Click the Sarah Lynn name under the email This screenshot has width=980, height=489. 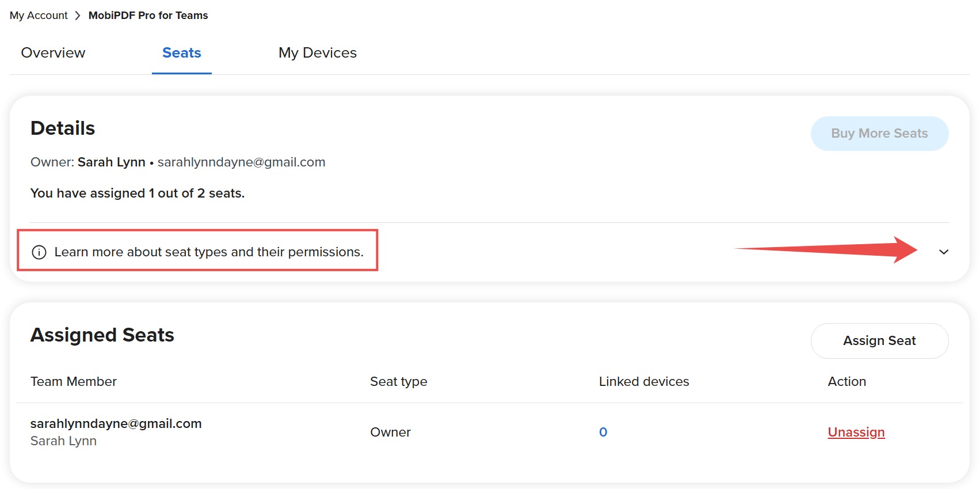[63, 441]
